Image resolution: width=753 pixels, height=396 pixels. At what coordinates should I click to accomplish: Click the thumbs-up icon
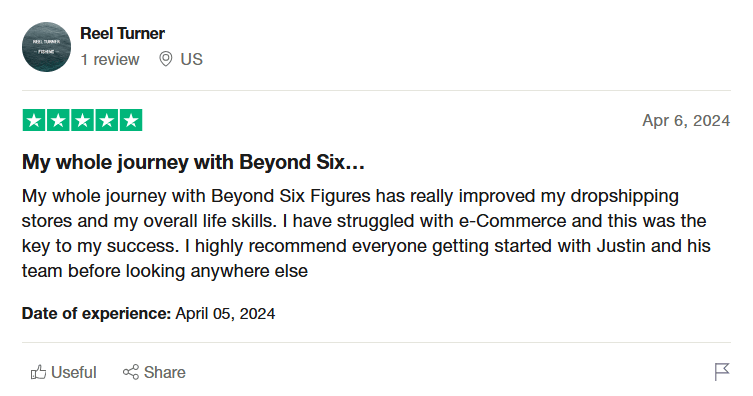[x=38, y=372]
